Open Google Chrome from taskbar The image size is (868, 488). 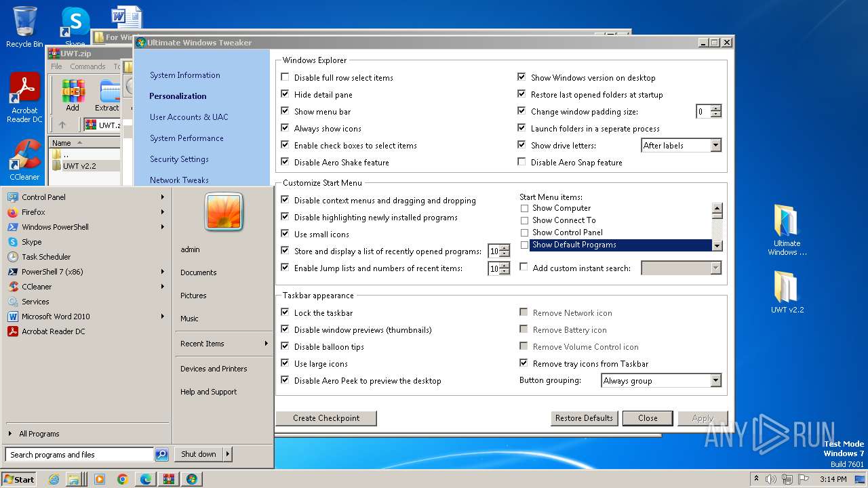[122, 479]
